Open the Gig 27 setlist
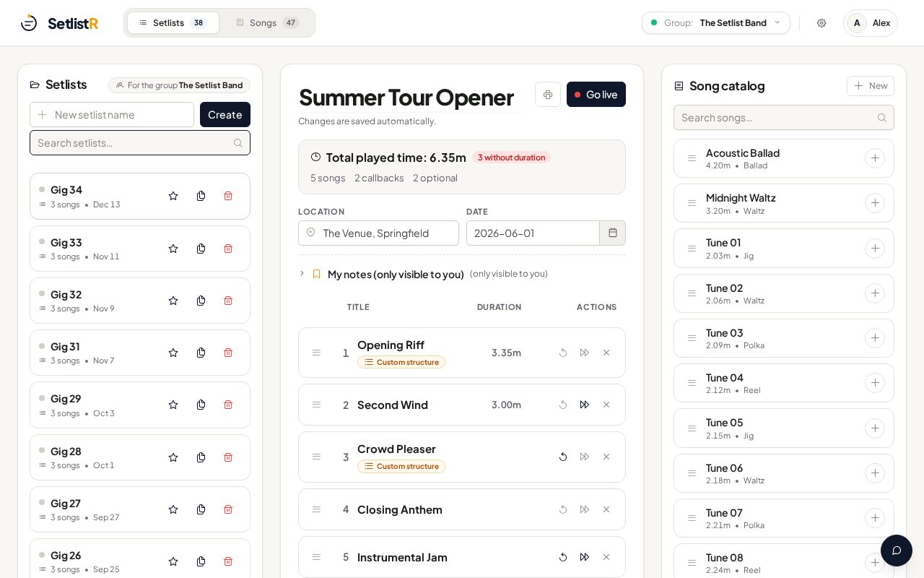 pyautogui.click(x=140, y=509)
